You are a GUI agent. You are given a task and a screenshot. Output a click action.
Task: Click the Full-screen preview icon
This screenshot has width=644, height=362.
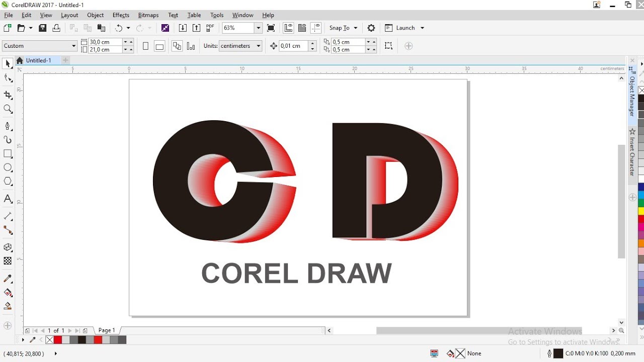coord(271,28)
